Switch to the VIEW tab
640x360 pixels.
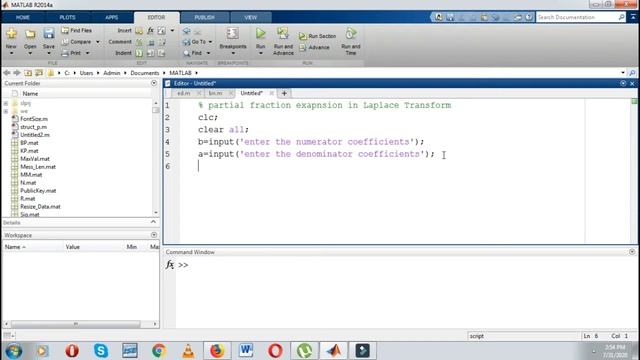(x=251, y=18)
